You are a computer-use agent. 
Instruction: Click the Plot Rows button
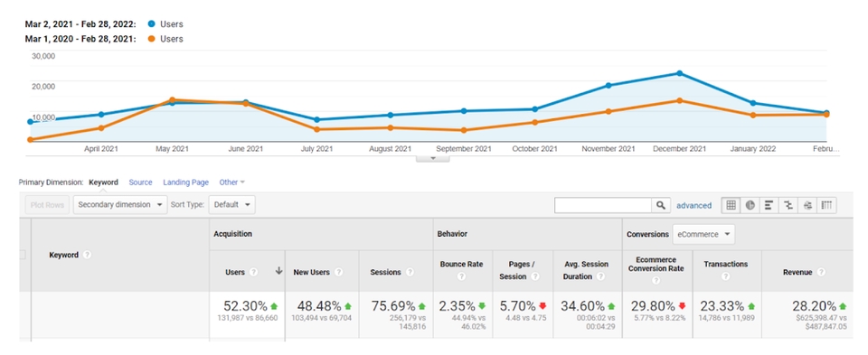[47, 204]
